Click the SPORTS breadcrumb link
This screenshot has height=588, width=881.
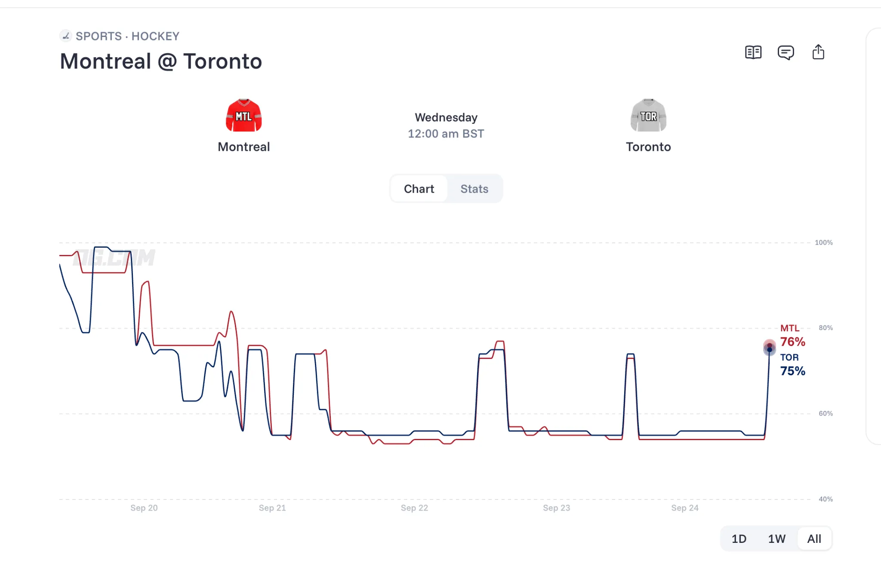pos(99,36)
